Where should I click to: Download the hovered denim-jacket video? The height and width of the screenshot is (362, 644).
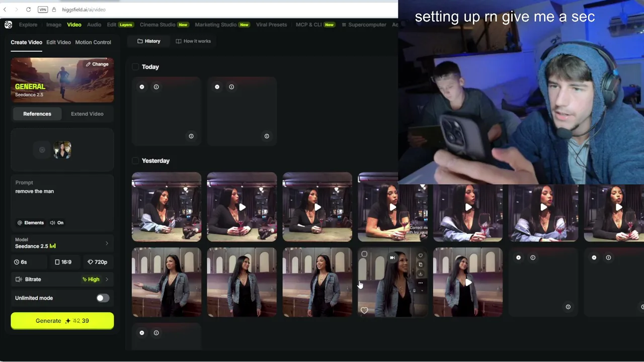pyautogui.click(x=421, y=274)
